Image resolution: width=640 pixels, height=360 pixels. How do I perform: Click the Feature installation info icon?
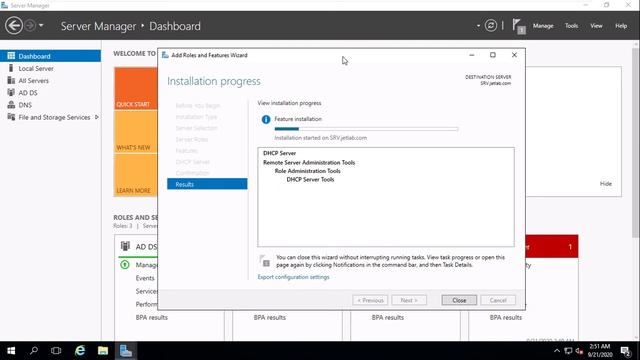tap(266, 119)
